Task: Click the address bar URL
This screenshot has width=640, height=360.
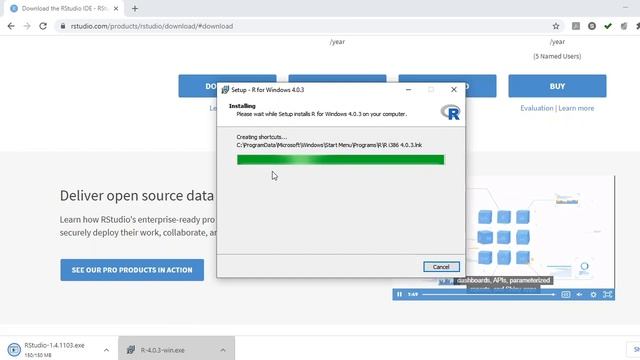Action: click(152, 26)
